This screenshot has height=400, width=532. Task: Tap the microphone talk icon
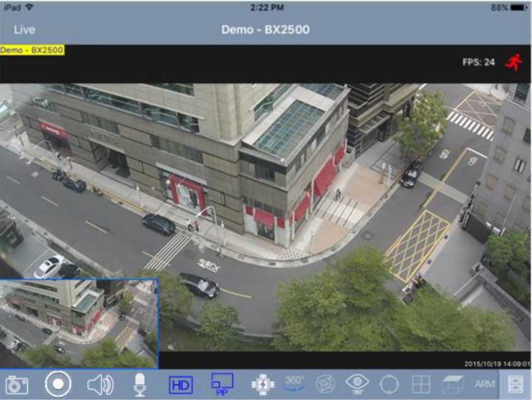(x=140, y=385)
